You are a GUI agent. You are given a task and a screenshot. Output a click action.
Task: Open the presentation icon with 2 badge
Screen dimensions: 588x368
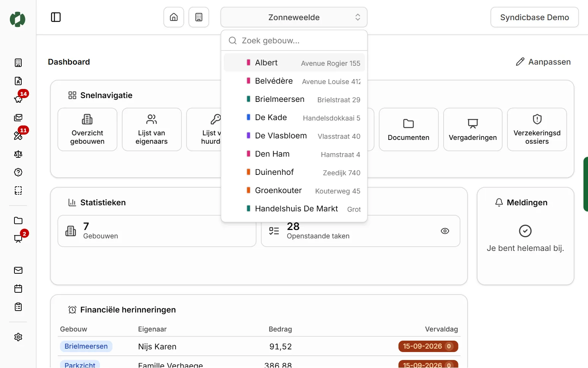coord(18,239)
